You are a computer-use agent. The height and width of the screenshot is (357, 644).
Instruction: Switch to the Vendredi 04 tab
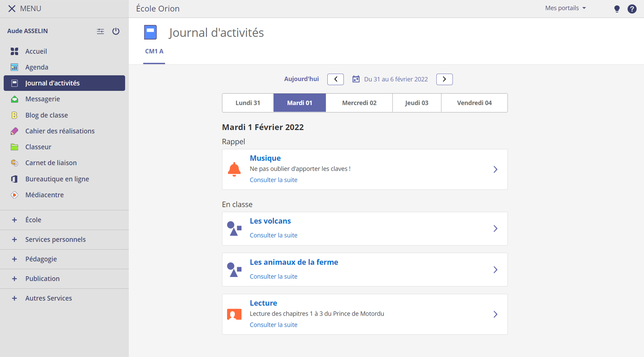(474, 103)
